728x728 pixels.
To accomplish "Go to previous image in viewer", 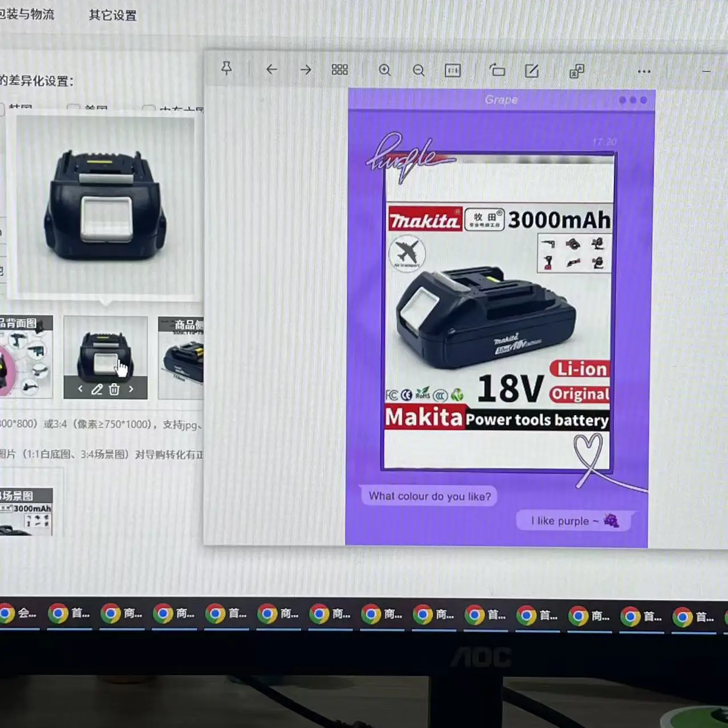I will click(272, 70).
